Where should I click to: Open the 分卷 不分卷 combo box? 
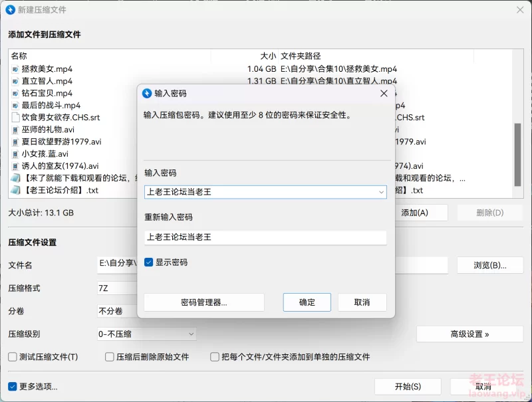[x=118, y=311]
